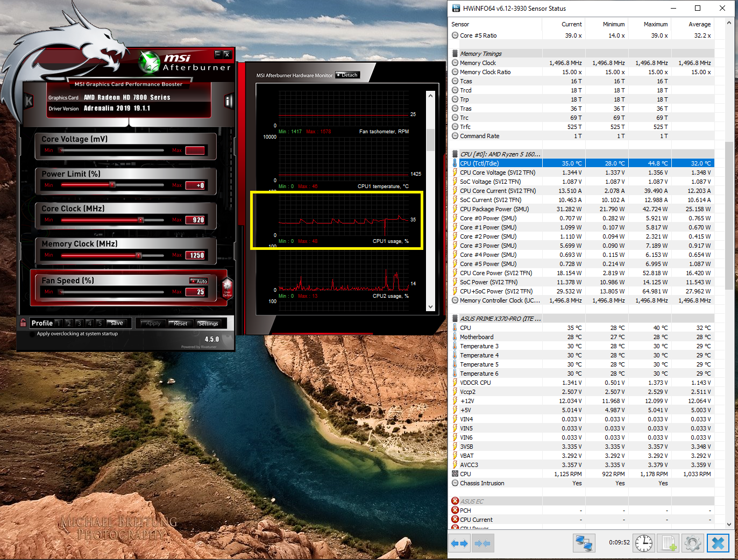Click the Memory Clock slider handle
Screen dimensions: 738x560
click(138, 255)
